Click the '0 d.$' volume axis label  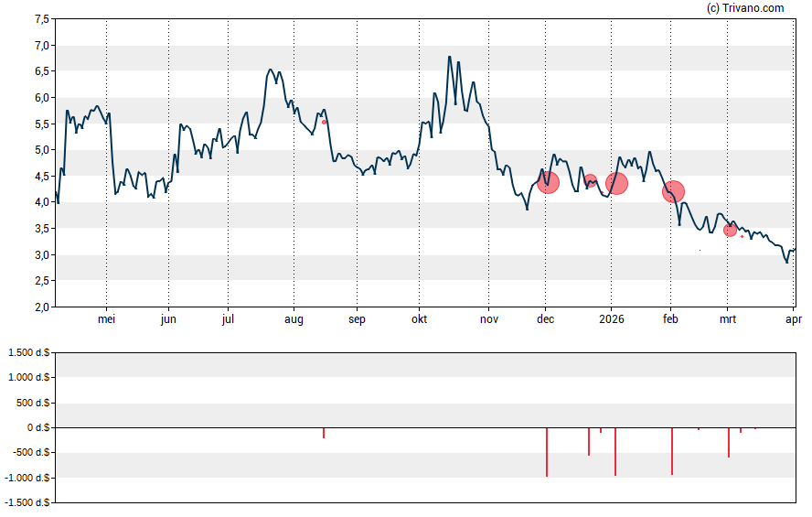coord(38,428)
